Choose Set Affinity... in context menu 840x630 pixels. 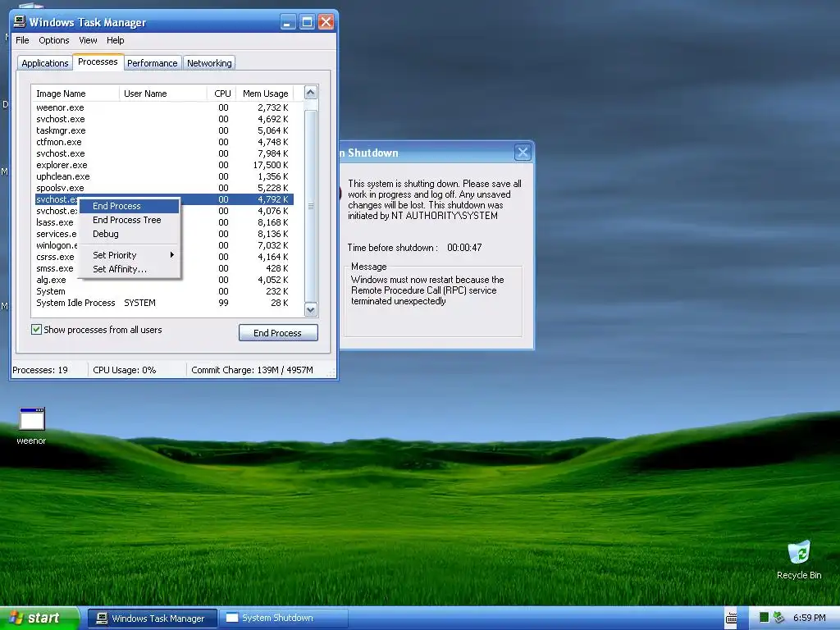coord(129,269)
